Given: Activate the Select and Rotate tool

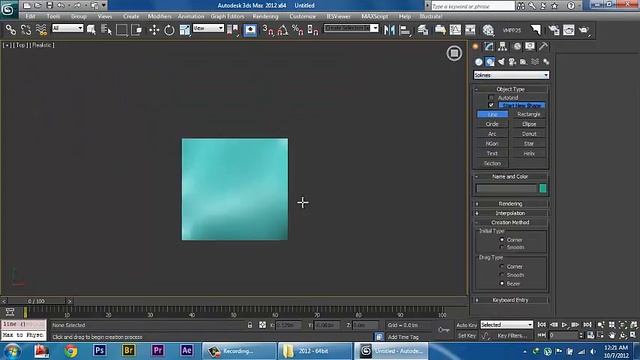Looking at the screenshot, I should pos(169,30).
